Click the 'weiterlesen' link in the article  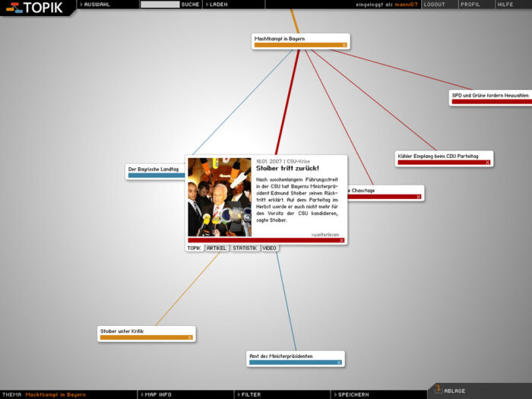click(325, 234)
